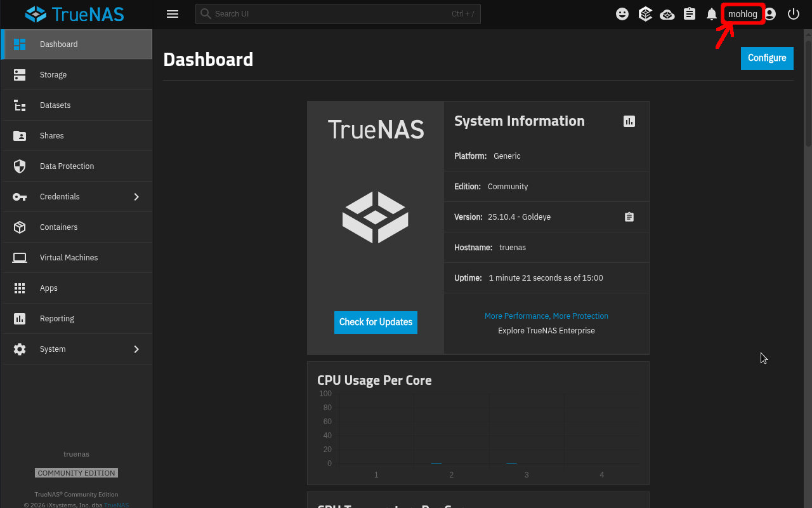Viewport: 812px width, 508px height.
Task: Click the Storage sidebar icon
Action: pyautogui.click(x=20, y=75)
